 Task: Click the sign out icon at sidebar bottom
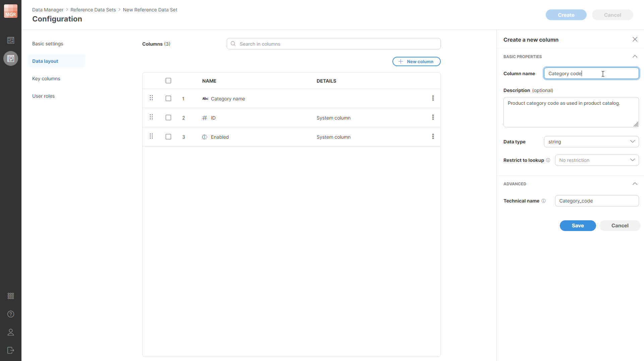[10, 350]
